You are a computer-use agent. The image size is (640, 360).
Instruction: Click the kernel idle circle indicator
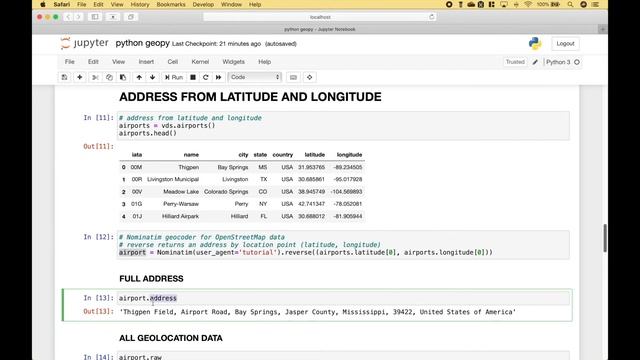coord(577,62)
